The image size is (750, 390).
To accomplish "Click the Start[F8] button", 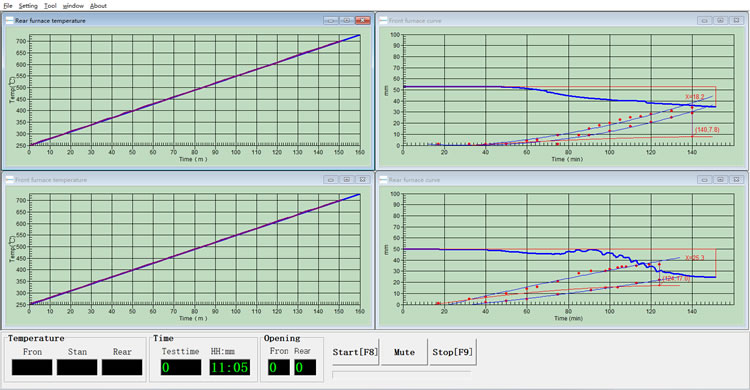I will [x=355, y=352].
